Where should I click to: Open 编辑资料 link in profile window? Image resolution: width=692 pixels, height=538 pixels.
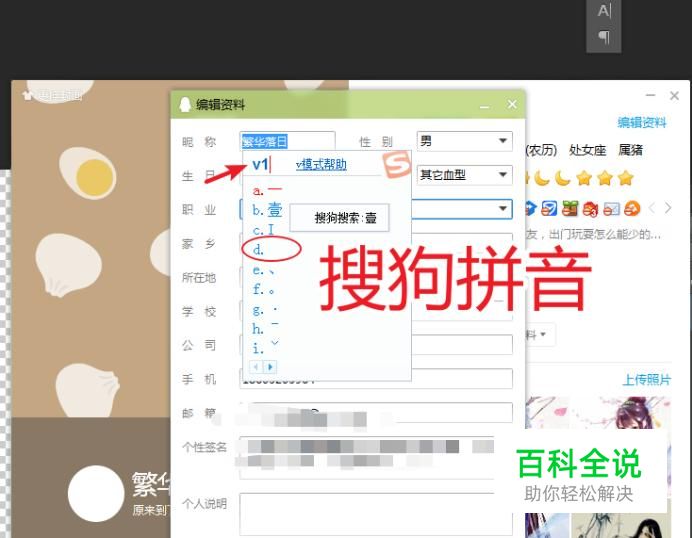pyautogui.click(x=642, y=123)
